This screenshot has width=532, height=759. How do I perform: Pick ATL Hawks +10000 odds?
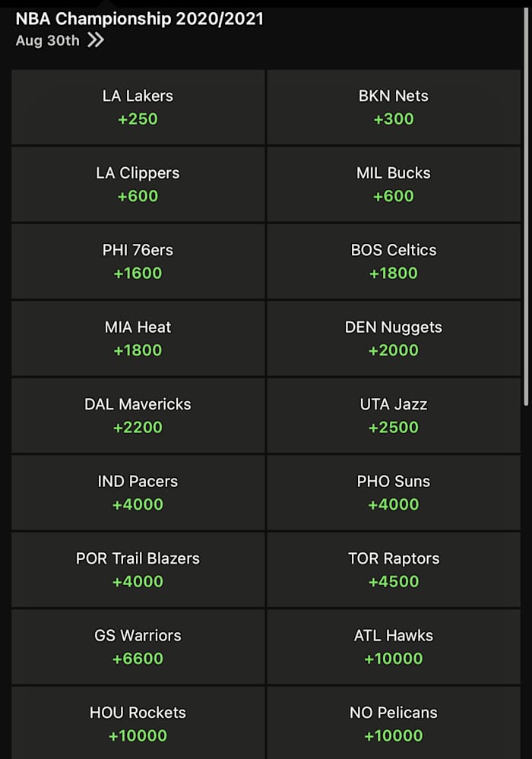click(394, 647)
